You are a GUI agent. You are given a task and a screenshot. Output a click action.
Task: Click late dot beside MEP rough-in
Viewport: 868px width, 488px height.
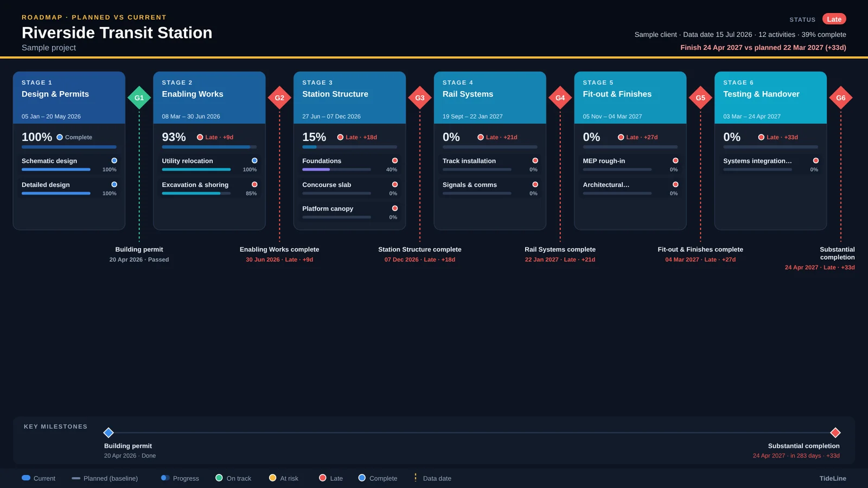(675, 160)
